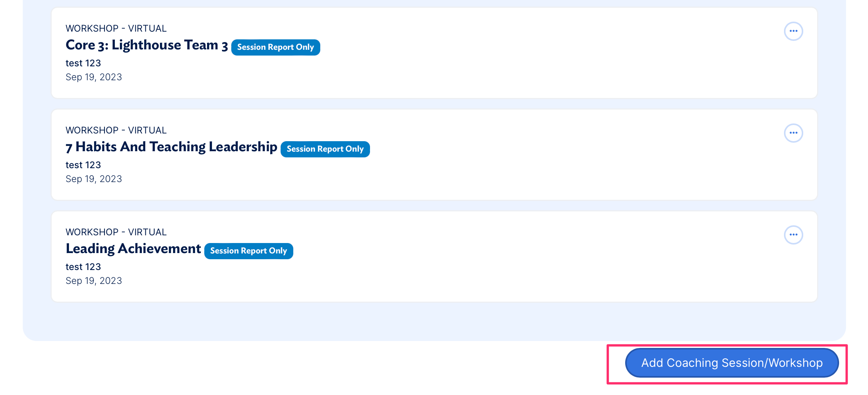
Task: Open the Core 3: Lighthouse Team 3 title
Action: (146, 45)
